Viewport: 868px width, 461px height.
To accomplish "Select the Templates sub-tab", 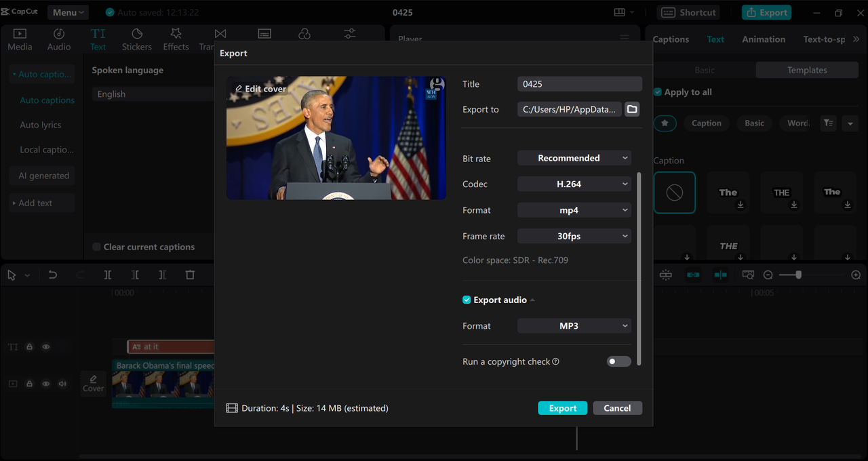I will (x=807, y=70).
